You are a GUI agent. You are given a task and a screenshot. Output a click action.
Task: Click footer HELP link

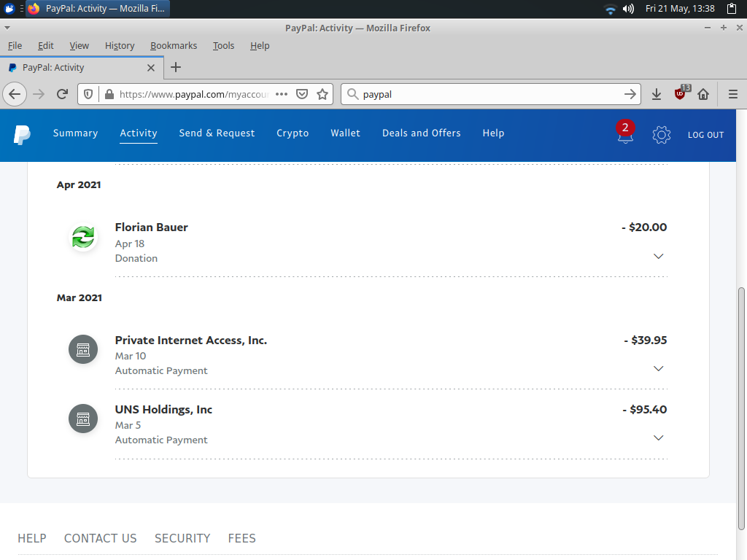point(32,539)
